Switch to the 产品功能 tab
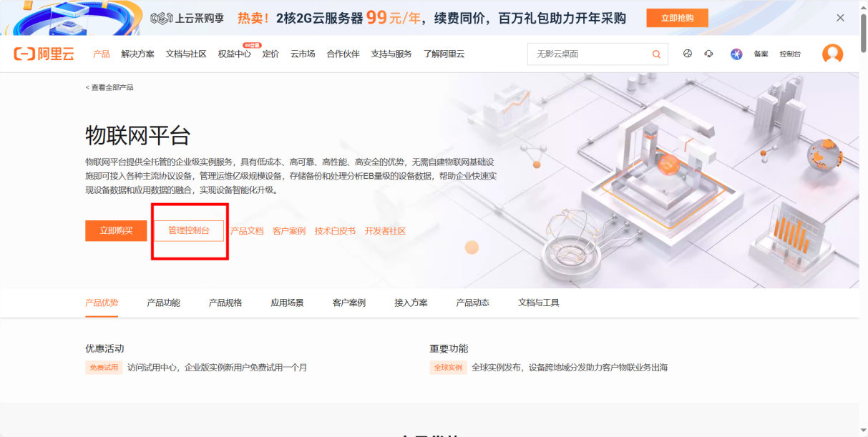Screen dimensions: 868x437 [163, 303]
